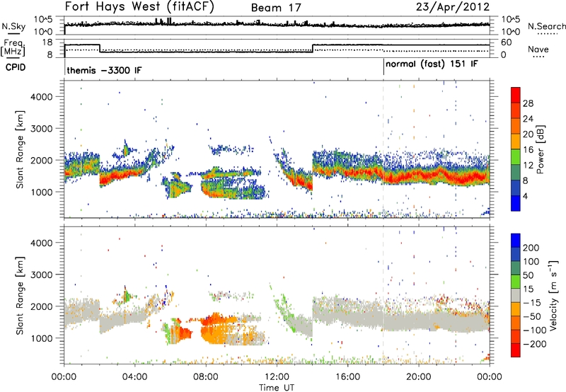Click the 'Freq. [MHz]' axis label
Image resolution: width=566 pixels, height=392 pixels.
pyautogui.click(x=13, y=48)
